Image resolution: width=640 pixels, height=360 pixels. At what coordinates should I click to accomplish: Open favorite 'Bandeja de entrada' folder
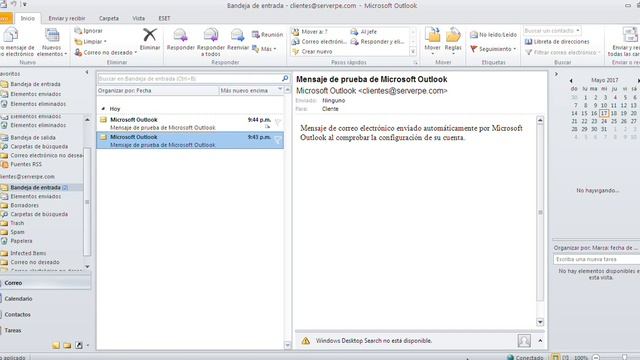pyautogui.click(x=35, y=84)
